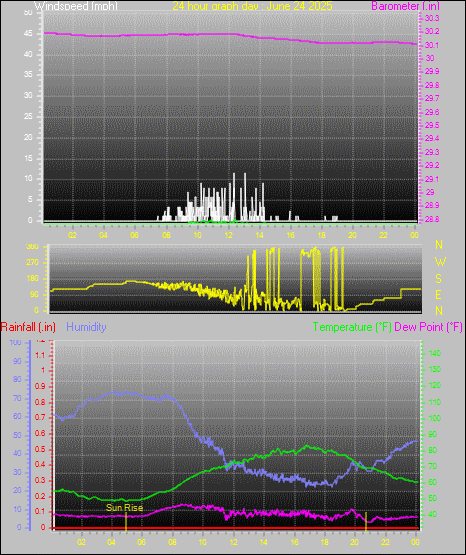Click the Rainfall (.in) legend label
Viewport: 466px width, 555px height.
pyautogui.click(x=28, y=327)
